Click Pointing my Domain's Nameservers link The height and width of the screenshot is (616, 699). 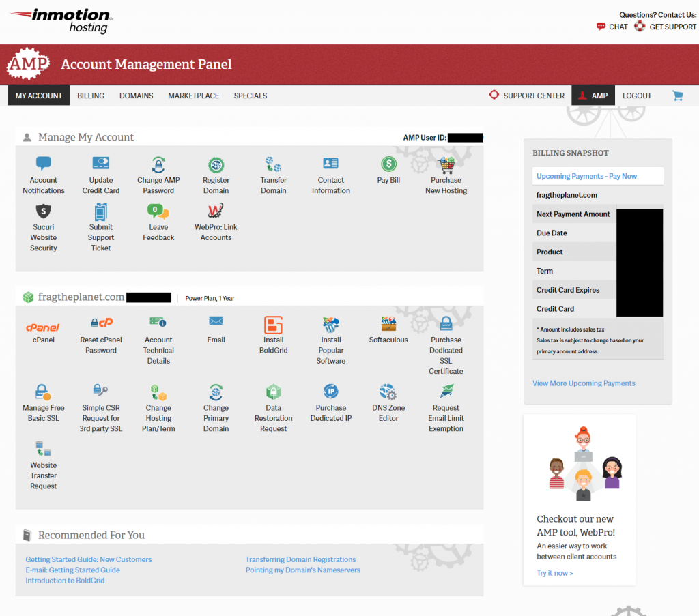303,570
